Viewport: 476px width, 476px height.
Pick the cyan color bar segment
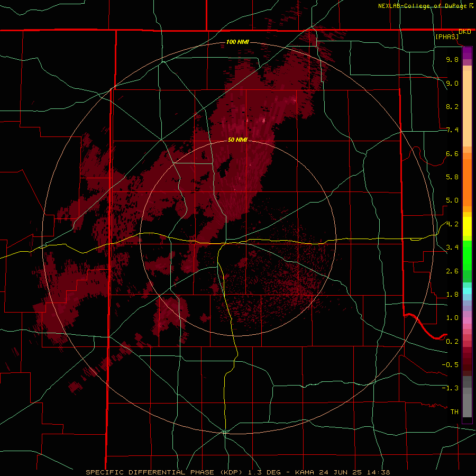pos(467,291)
